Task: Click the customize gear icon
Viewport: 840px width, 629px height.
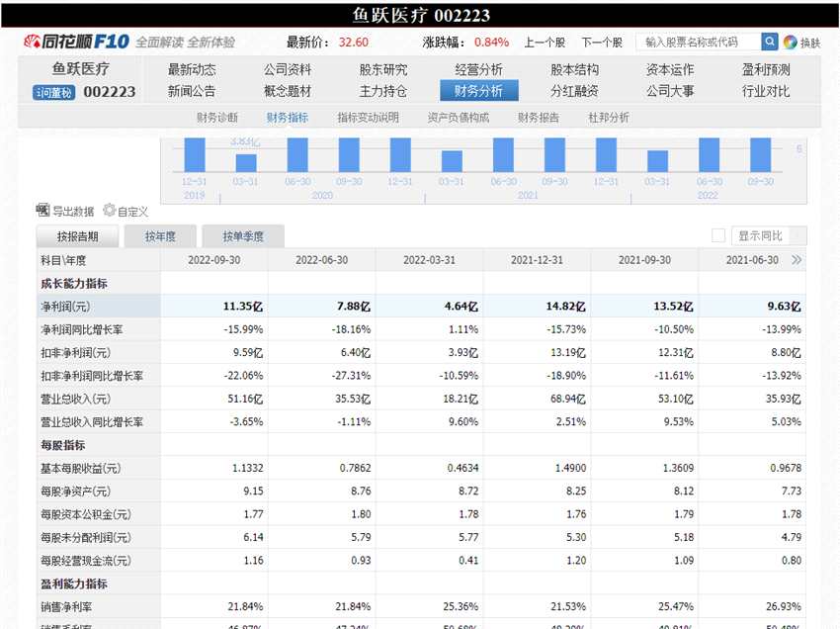Action: click(x=110, y=210)
